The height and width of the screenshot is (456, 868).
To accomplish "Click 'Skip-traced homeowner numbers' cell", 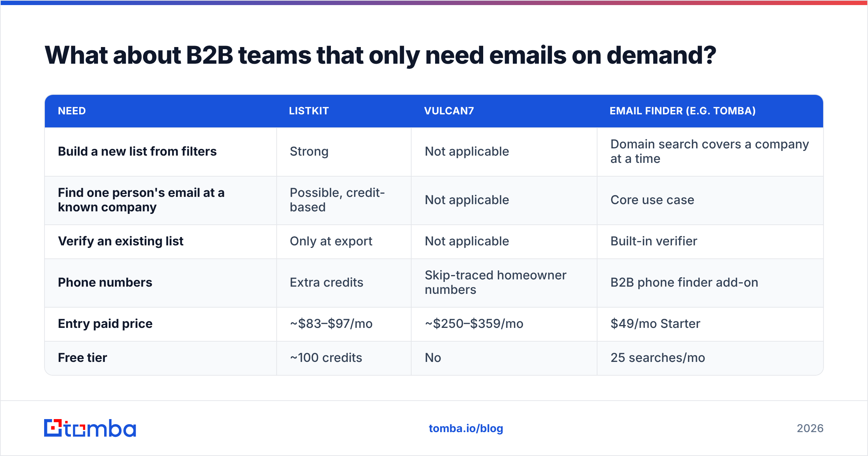I will coord(496,282).
